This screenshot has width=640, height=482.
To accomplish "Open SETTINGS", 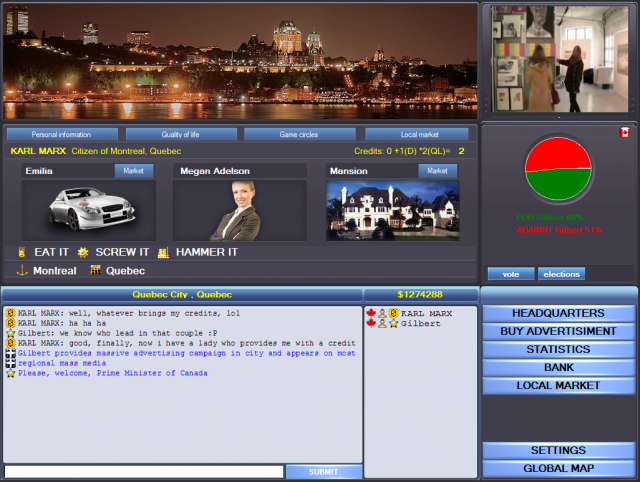I will (x=558, y=450).
